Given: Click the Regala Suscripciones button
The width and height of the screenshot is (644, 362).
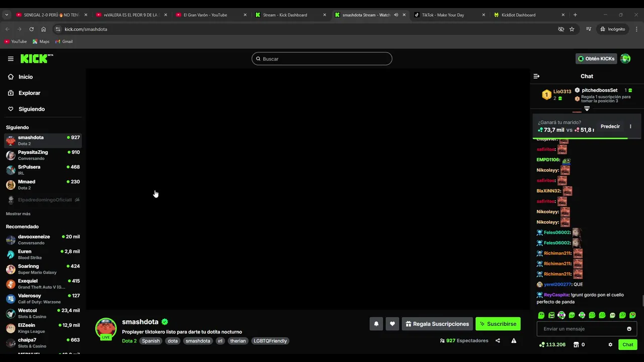Looking at the screenshot, I should point(436,324).
